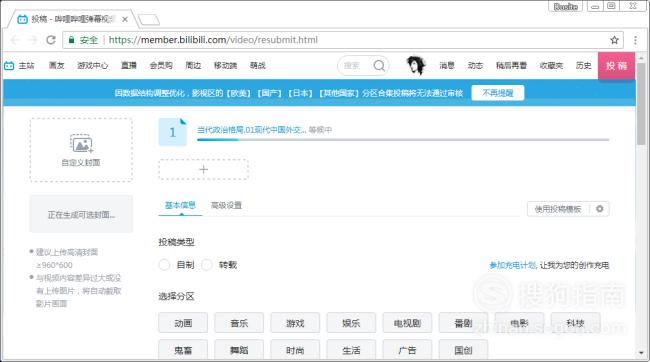The width and height of the screenshot is (650, 362).
Task: Click the browser back arrow
Action: tap(15, 40)
